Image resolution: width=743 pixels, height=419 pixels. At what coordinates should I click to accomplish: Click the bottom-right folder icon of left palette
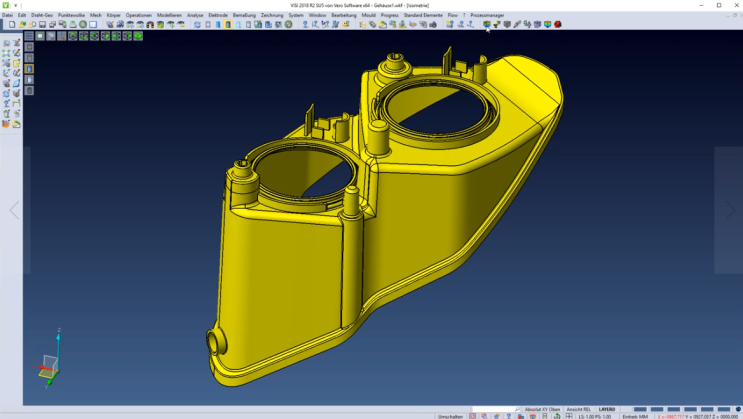pos(17,124)
